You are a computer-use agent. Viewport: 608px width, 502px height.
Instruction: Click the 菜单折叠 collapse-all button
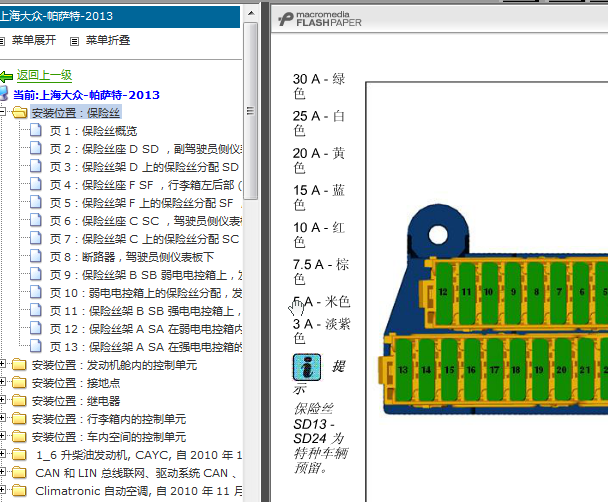[108, 40]
